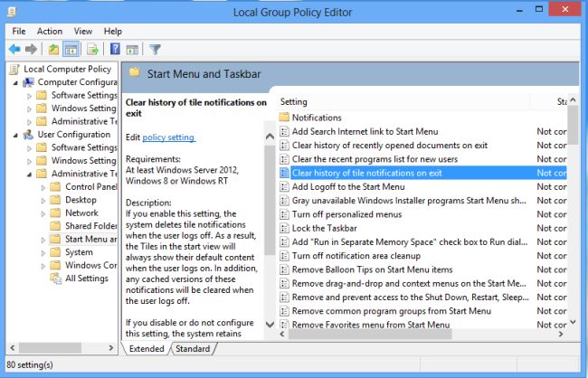Click the Setting column header
Viewport: 588px width, 378px height.
(x=403, y=101)
